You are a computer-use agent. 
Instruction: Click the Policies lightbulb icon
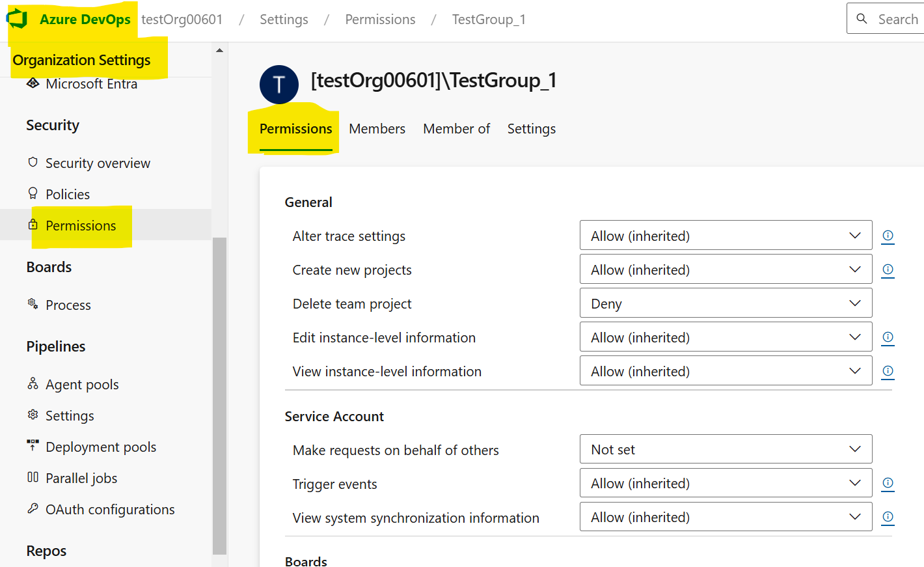pyautogui.click(x=33, y=193)
